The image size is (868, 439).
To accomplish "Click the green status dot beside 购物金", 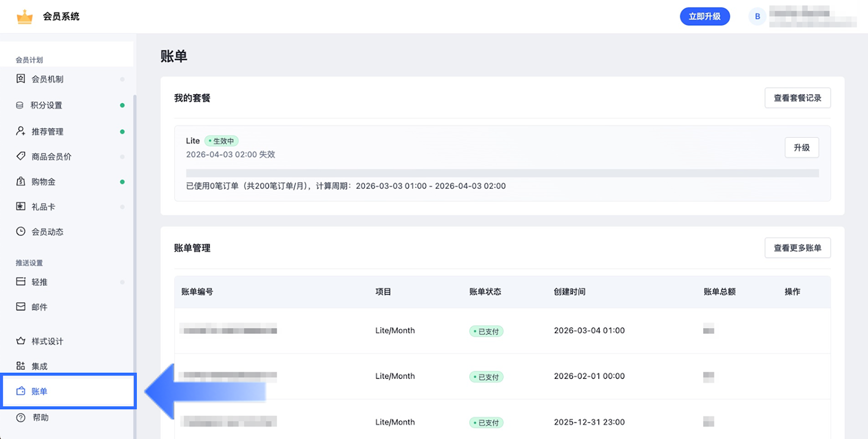I will tap(122, 182).
